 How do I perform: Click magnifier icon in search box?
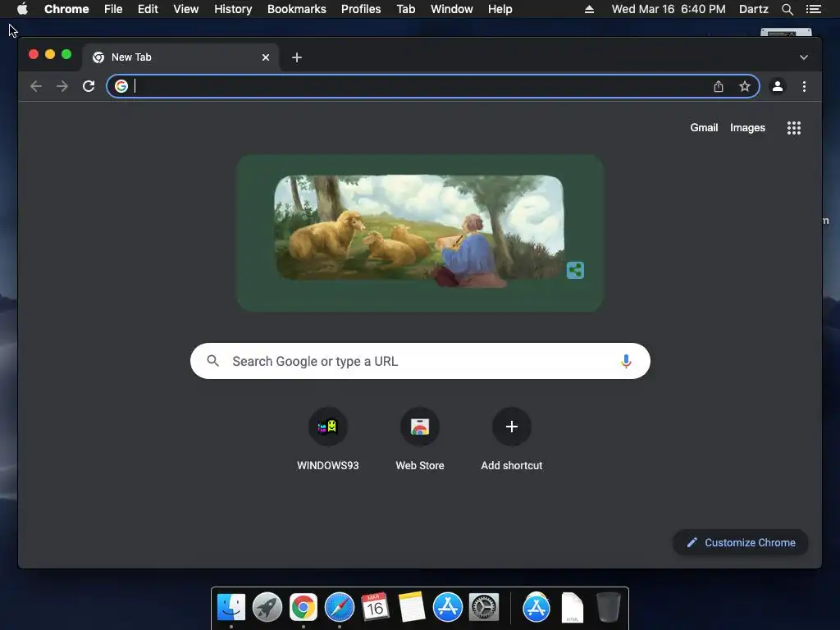212,361
